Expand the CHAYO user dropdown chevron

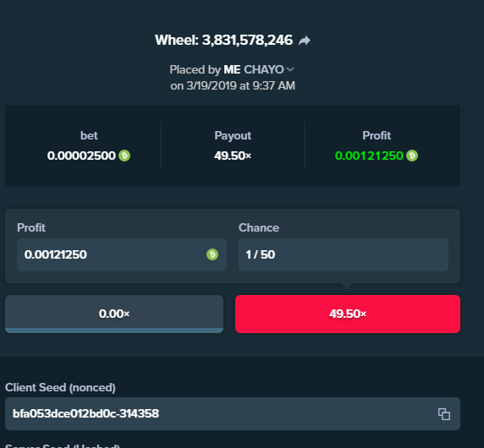click(290, 69)
